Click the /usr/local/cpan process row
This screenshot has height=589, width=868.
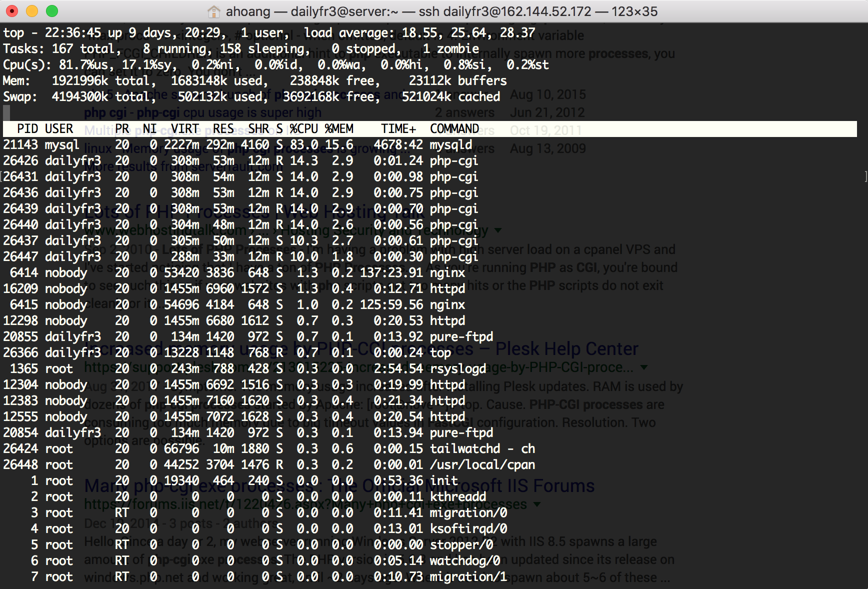coord(430,464)
